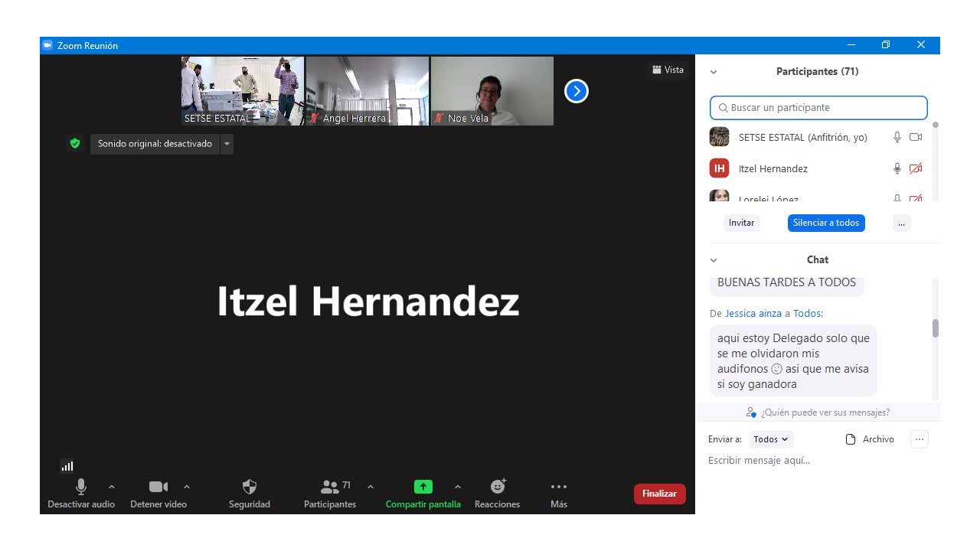The height and width of the screenshot is (551, 980).
Task: Click the Archivo file icon in chat
Action: [x=850, y=439]
